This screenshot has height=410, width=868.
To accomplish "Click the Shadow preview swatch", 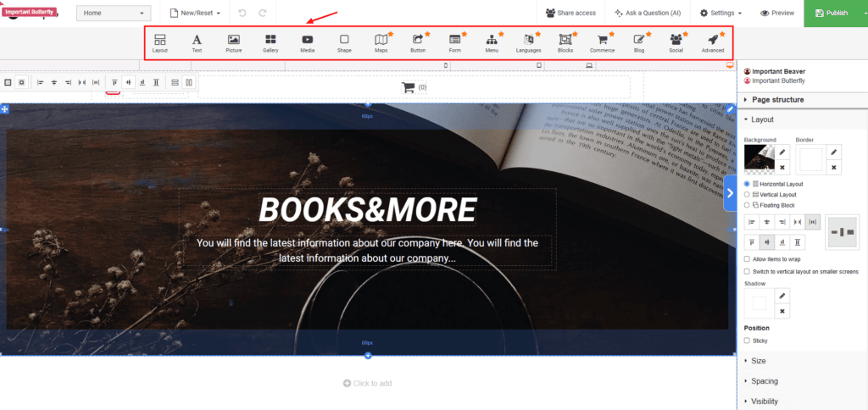I will click(759, 303).
